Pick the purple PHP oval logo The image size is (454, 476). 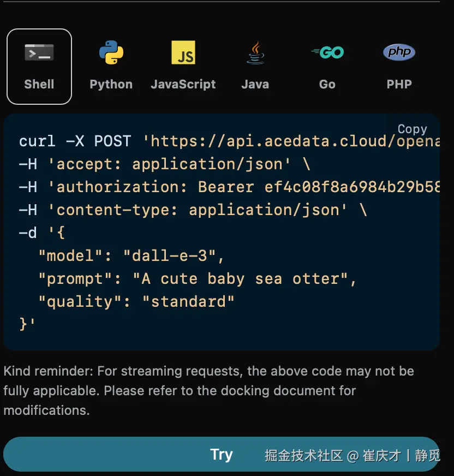399,52
